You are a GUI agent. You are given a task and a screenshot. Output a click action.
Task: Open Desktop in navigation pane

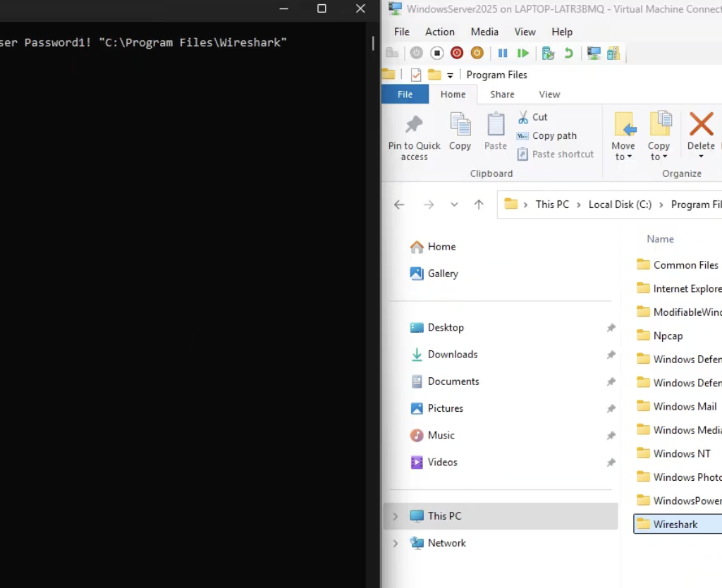coord(436,327)
